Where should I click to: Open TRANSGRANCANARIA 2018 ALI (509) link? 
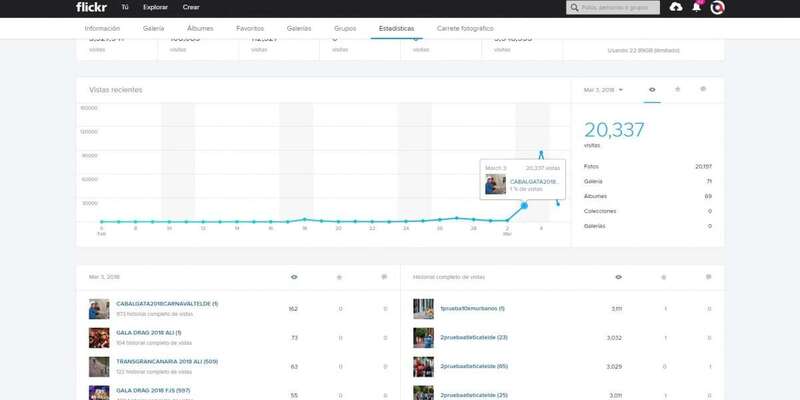(166, 361)
